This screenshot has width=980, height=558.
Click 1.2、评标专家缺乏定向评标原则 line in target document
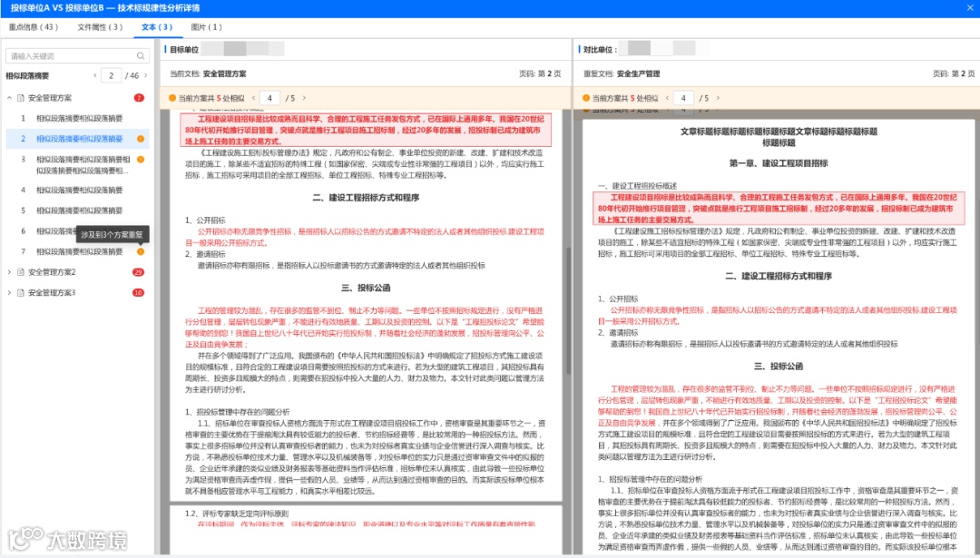(237, 514)
